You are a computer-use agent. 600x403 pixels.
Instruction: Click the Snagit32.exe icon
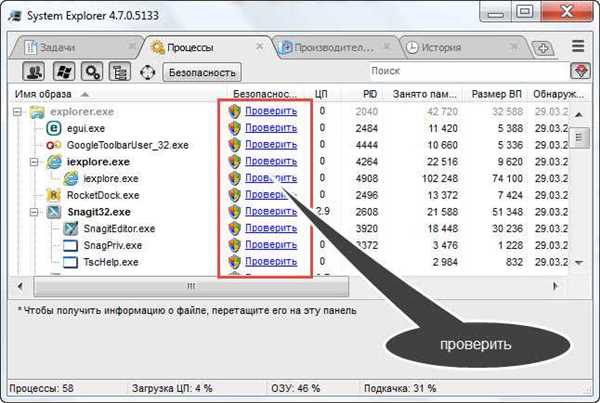(x=54, y=212)
